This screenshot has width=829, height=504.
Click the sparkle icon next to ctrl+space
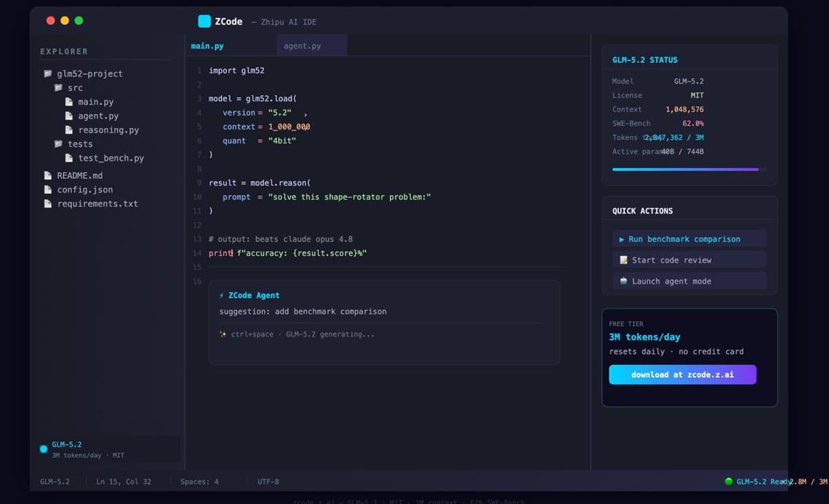tap(223, 334)
